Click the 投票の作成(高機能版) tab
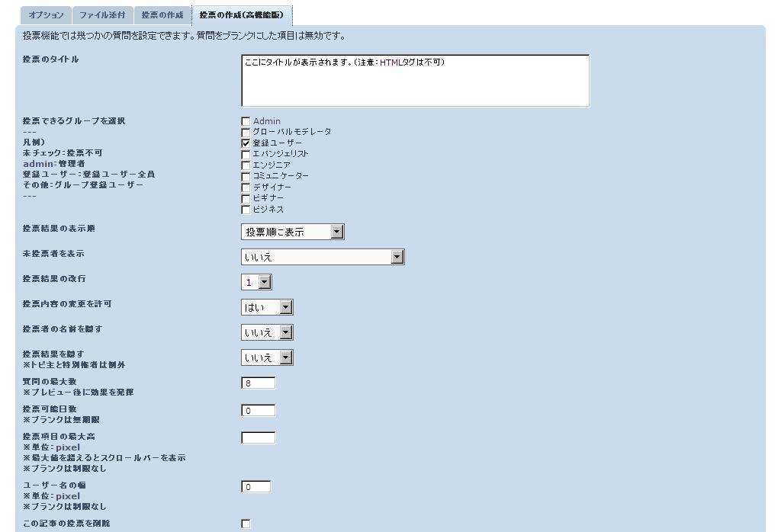 click(x=242, y=15)
